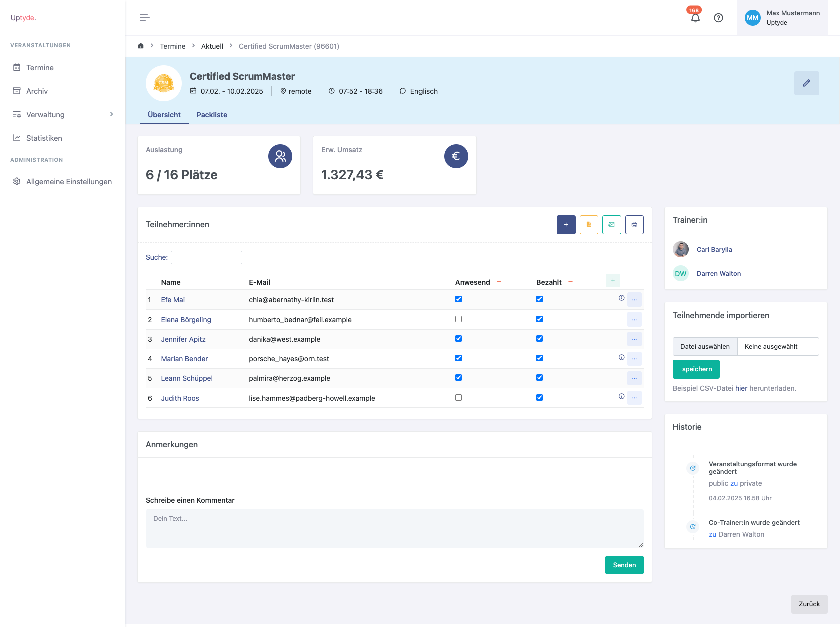Click the pencil edit event button
The width and height of the screenshot is (840, 627).
coord(806,83)
